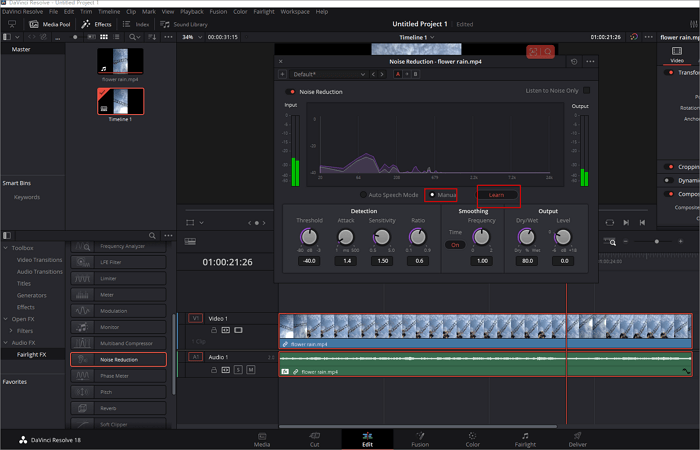Open the Index panel
The height and width of the screenshot is (450, 700).
(136, 24)
